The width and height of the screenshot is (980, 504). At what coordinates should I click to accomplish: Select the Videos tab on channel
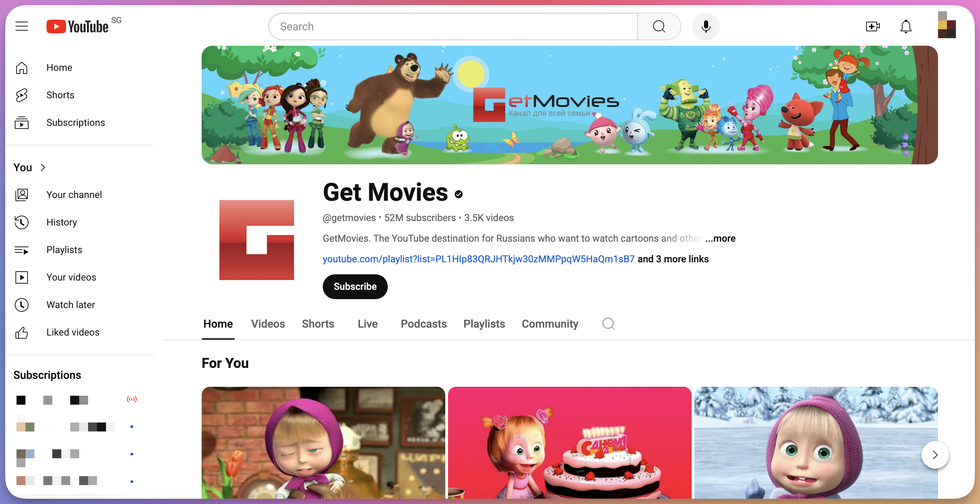coord(268,324)
